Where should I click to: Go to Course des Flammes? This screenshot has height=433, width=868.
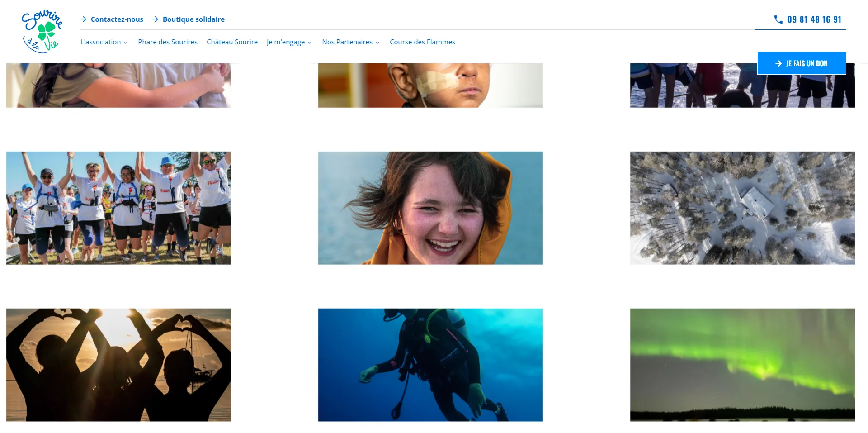[x=422, y=42]
